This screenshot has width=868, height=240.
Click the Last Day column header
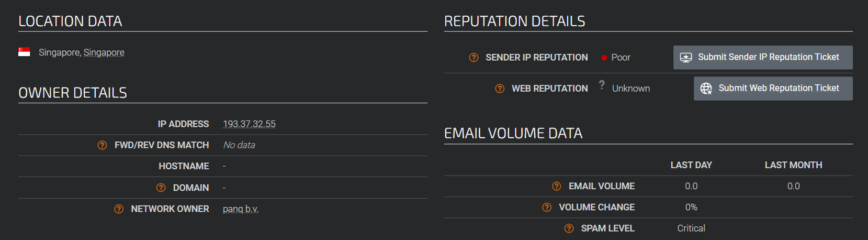691,165
